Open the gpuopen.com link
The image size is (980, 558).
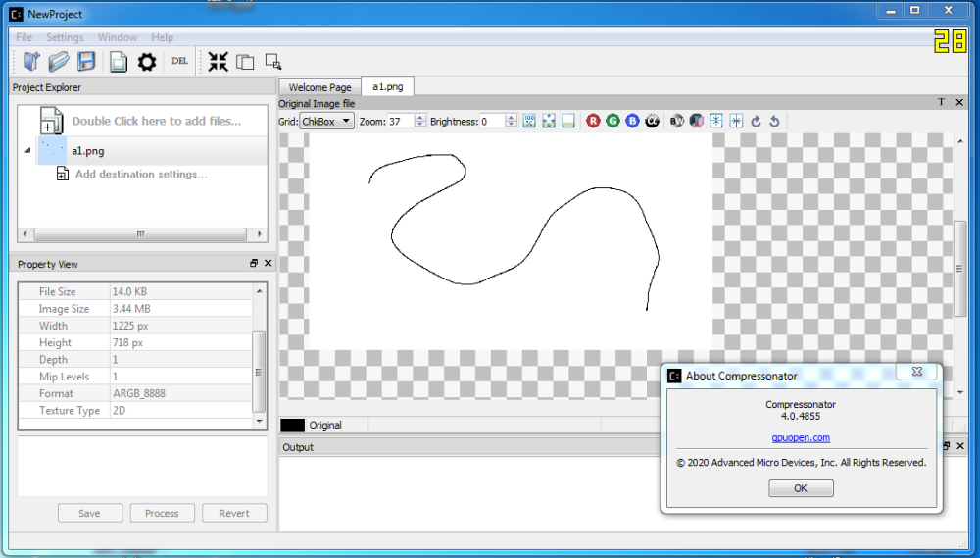pos(801,438)
